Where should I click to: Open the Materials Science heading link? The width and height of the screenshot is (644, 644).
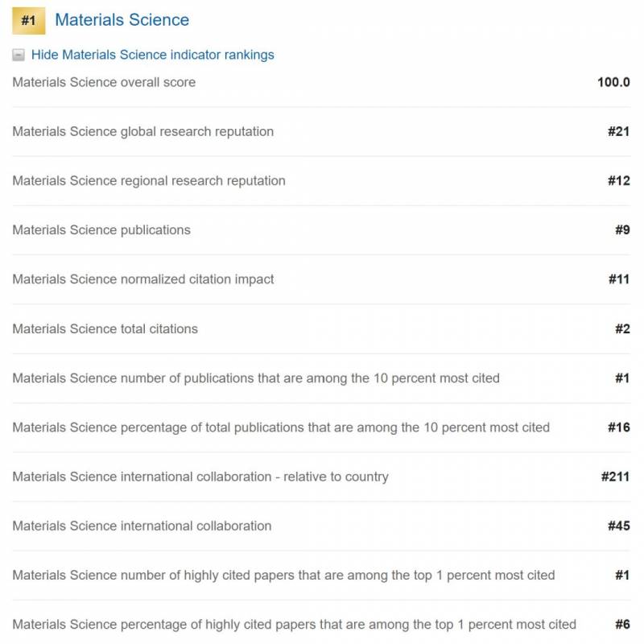122,20
